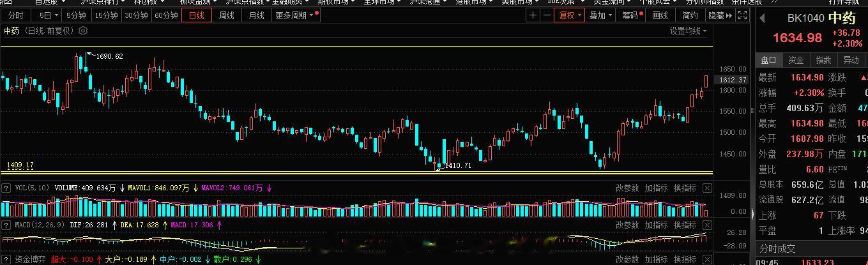
Task: Click the 分时成交 section header
Action: [x=777, y=248]
